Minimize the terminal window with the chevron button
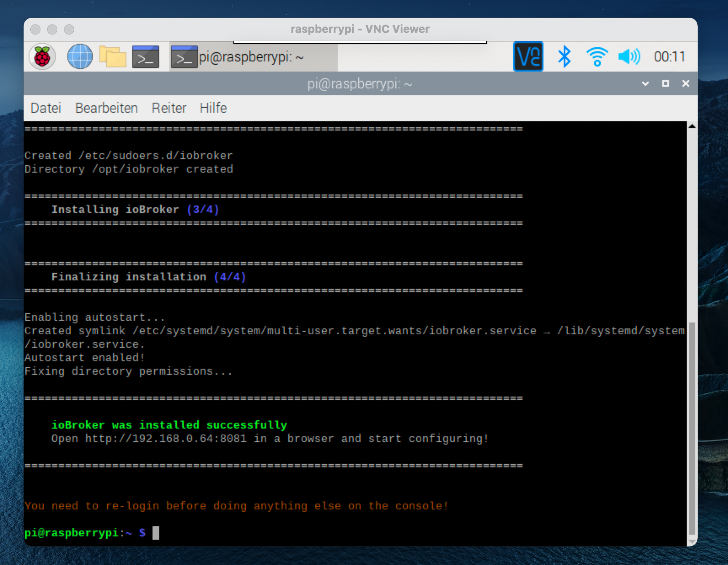This screenshot has height=565, width=728. [x=645, y=84]
